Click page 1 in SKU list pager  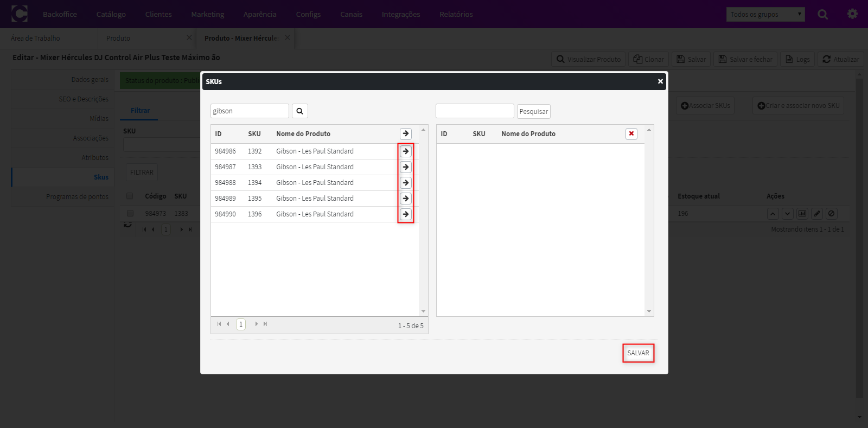point(241,324)
